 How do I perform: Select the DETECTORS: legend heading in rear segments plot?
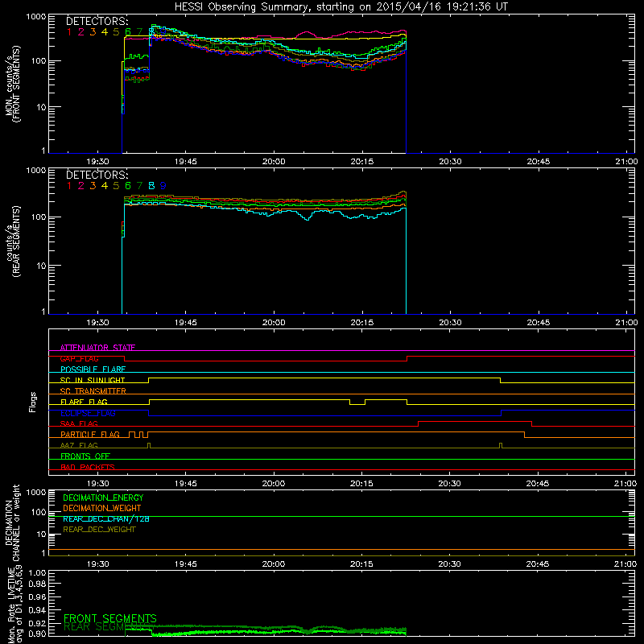coord(97,175)
